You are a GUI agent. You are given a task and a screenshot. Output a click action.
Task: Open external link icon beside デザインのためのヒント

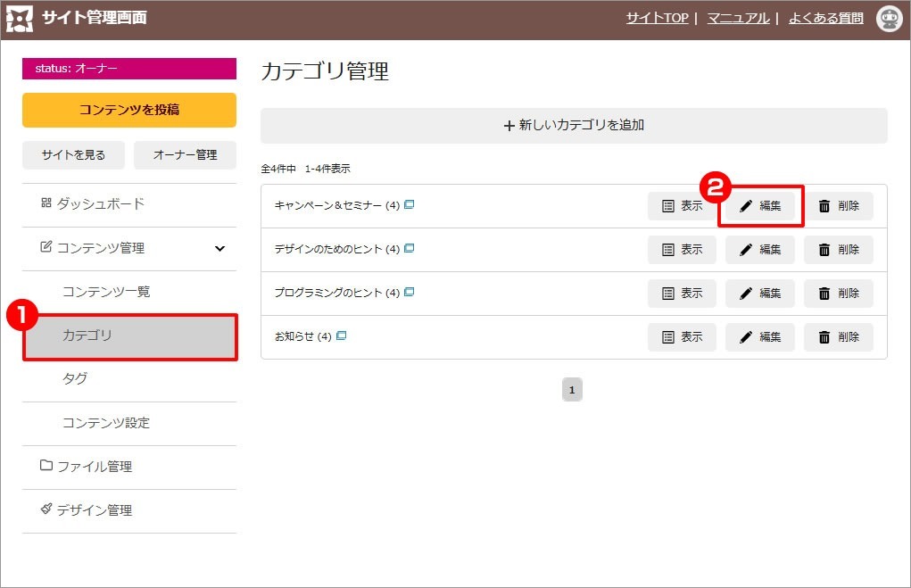410,248
